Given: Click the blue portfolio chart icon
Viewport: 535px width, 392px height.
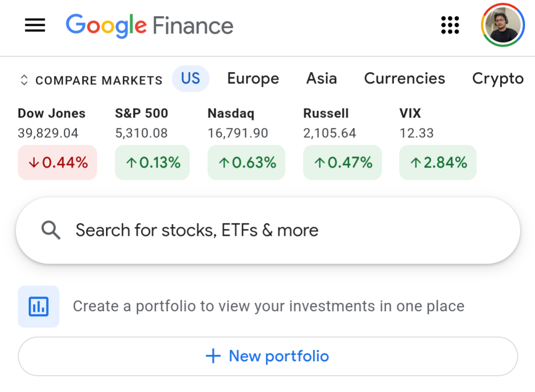Looking at the screenshot, I should click(x=38, y=306).
